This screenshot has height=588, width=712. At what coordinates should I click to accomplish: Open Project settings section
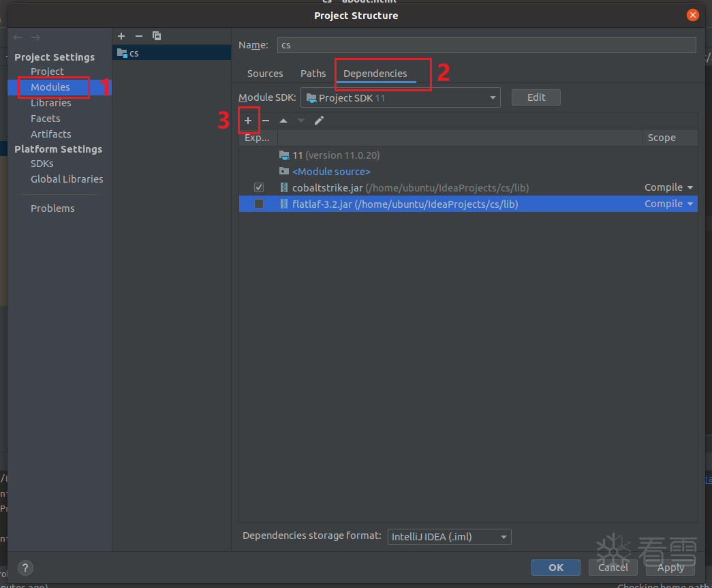pyautogui.click(x=47, y=72)
